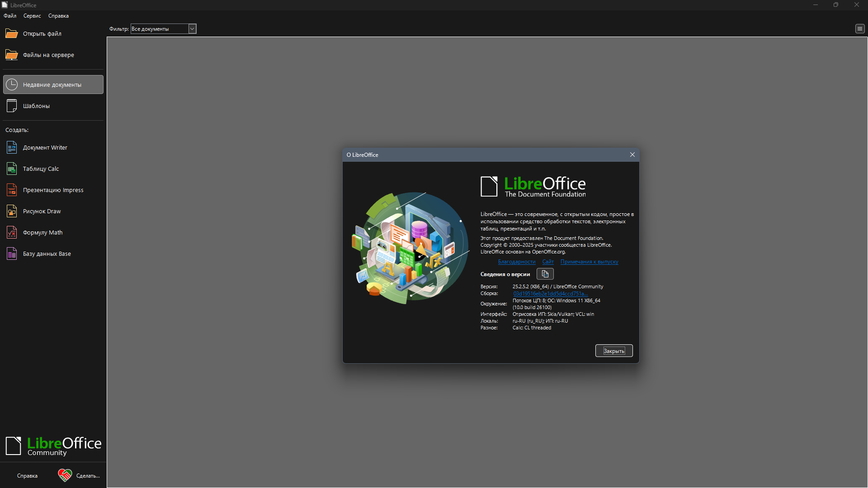Screen dimensions: 868x488
Task: Open the Справка menu in menu bar
Action: tap(58, 16)
